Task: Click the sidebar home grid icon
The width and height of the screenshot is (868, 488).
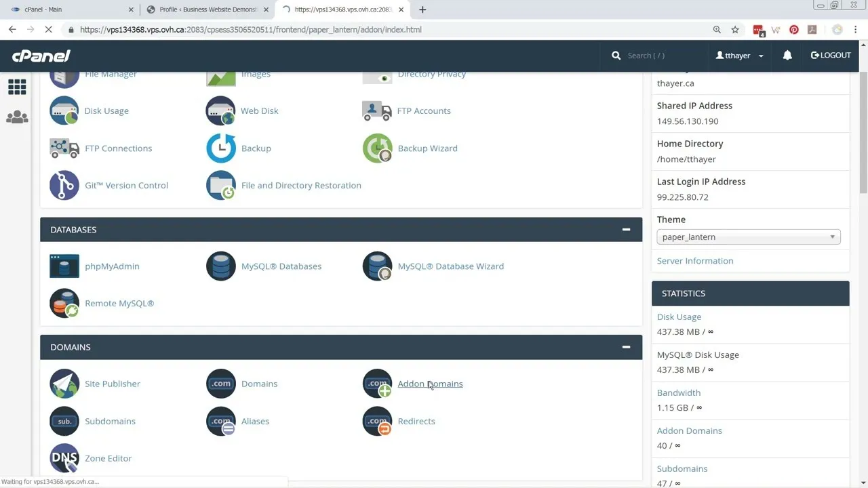Action: (17, 87)
